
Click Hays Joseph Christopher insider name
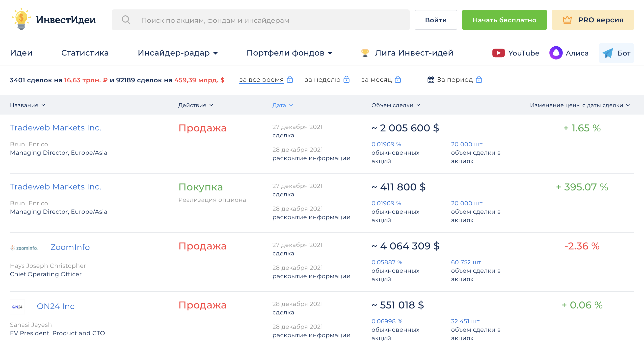coord(48,266)
